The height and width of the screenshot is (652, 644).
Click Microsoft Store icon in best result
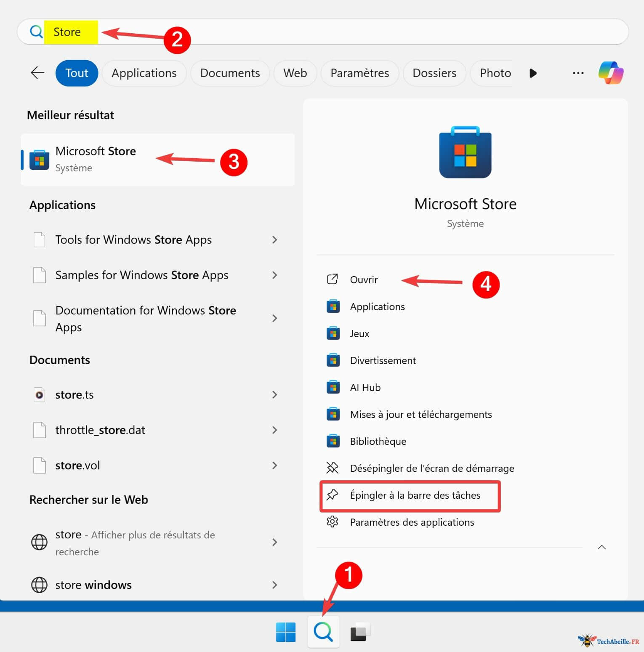pyautogui.click(x=39, y=160)
